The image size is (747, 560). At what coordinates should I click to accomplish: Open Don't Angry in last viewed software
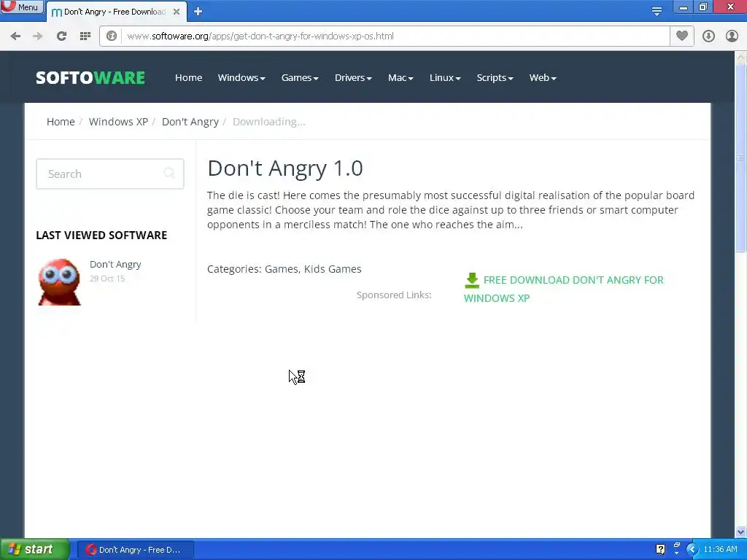click(115, 264)
